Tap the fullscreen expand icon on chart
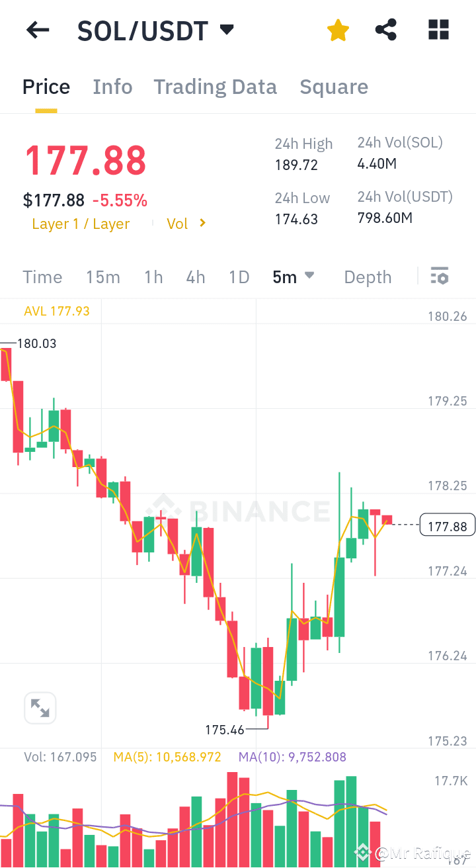This screenshot has width=476, height=868. 40,707
